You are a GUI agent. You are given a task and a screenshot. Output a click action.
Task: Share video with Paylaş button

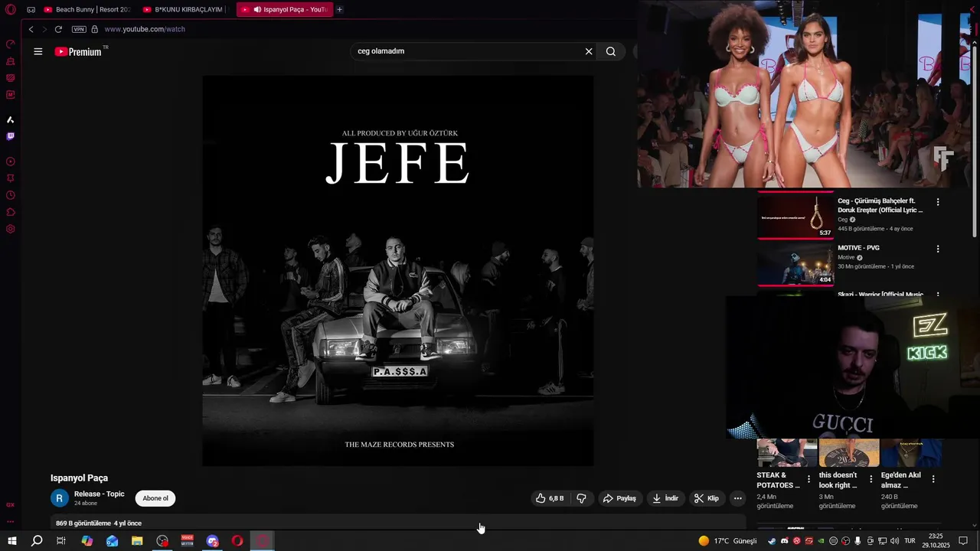(619, 498)
